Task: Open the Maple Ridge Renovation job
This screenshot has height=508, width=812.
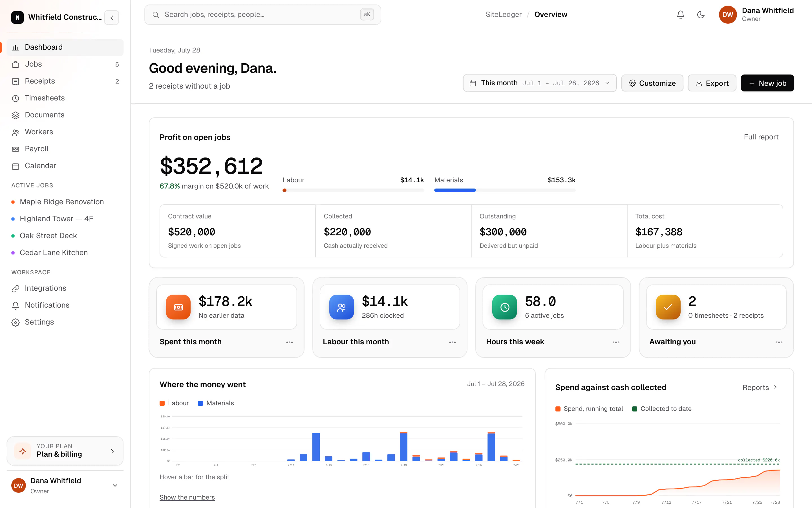Action: click(65, 202)
